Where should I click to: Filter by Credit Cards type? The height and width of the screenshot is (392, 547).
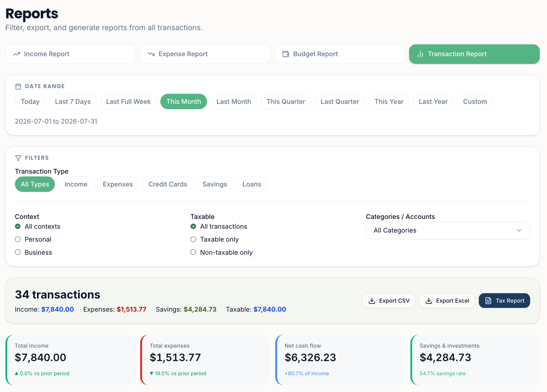point(168,184)
